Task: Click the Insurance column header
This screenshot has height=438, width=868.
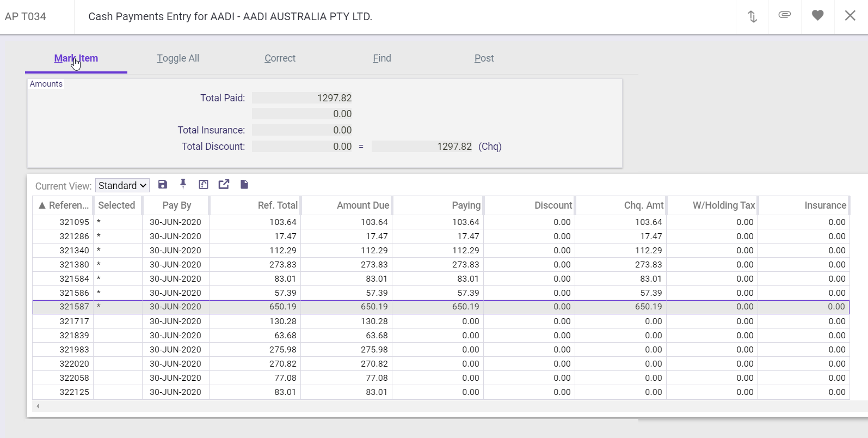Action: point(804,205)
